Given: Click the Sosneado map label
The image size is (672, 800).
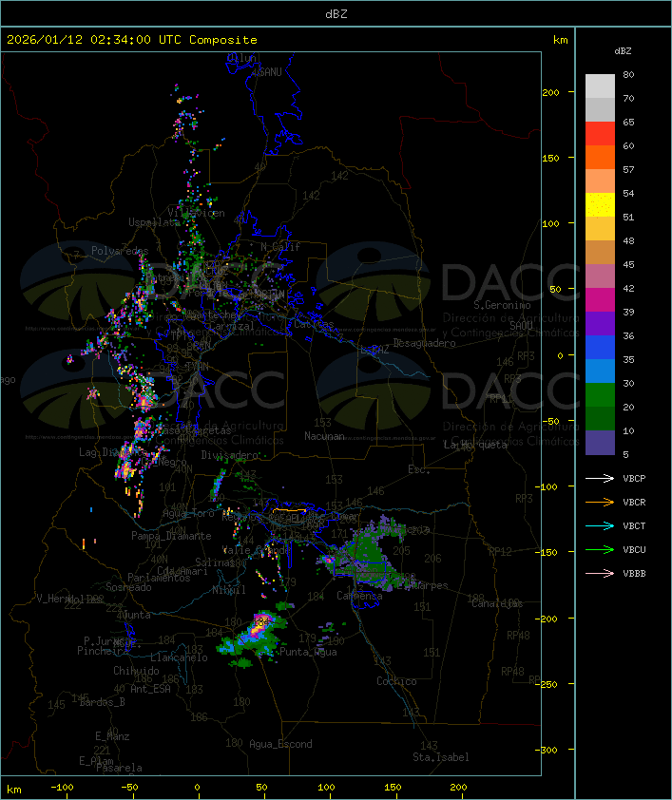Looking at the screenshot, I should pyautogui.click(x=128, y=587).
